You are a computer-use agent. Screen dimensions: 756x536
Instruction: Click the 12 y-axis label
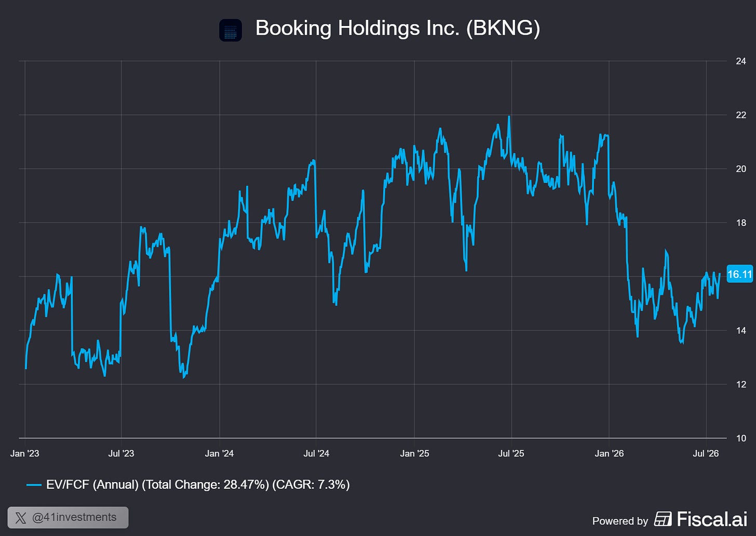click(x=741, y=384)
